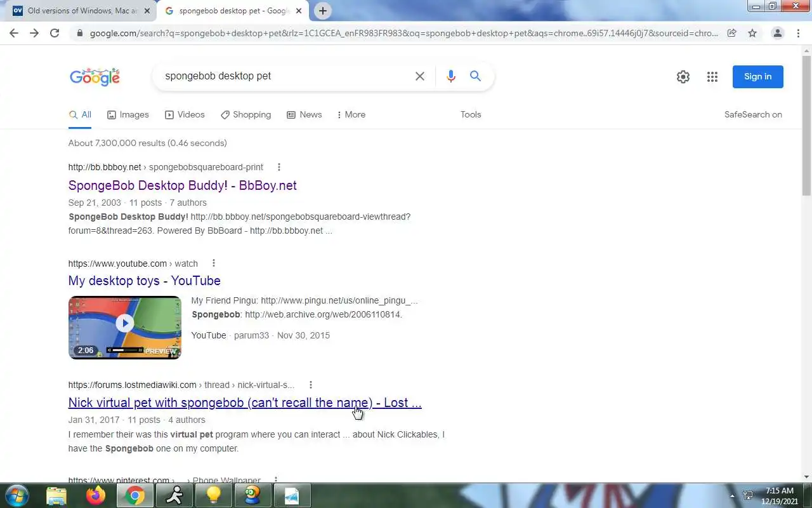The image size is (812, 508).
Task: Open the SpongeBob Desktop Buddy! - BbBoy.net result
Action: [x=183, y=185]
